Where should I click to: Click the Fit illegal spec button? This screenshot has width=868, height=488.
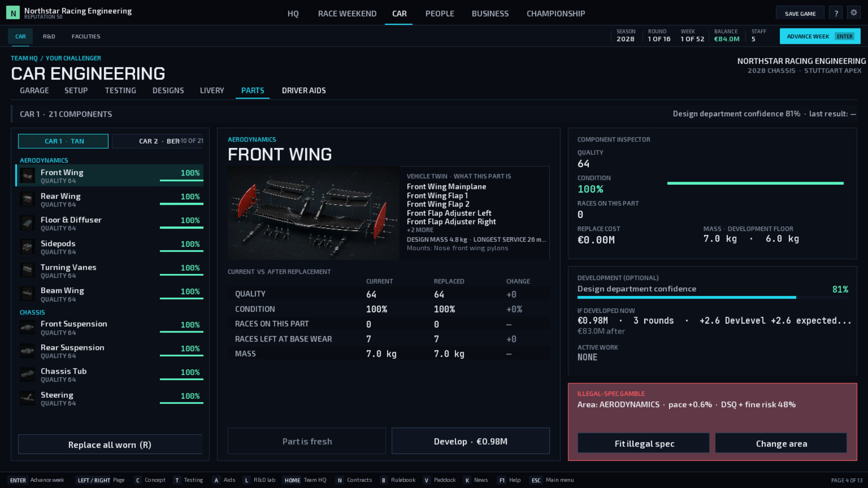click(x=644, y=443)
